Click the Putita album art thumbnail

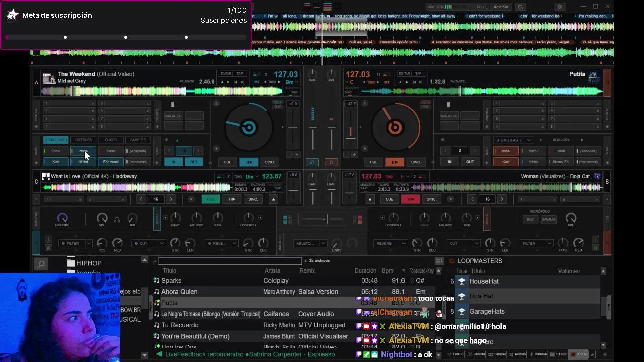595,78
